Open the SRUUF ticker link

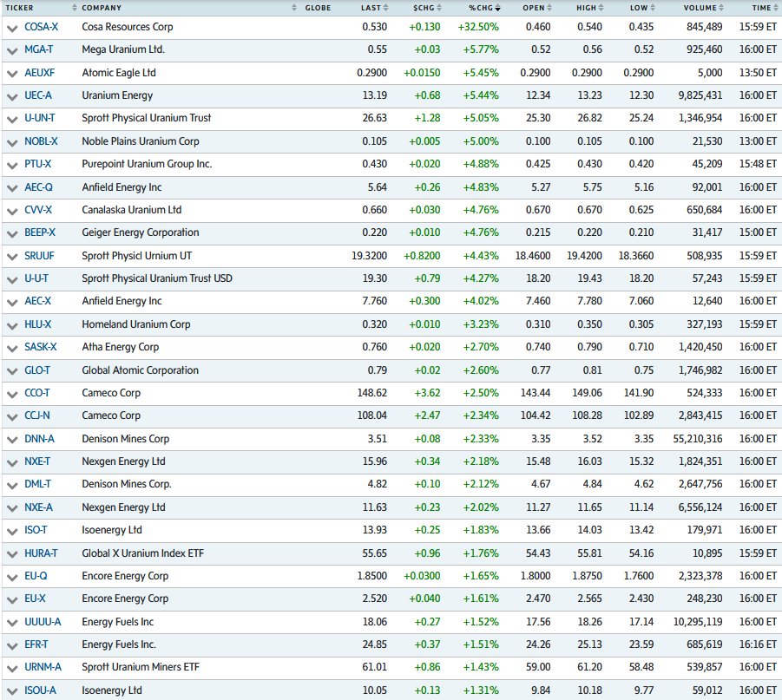pyautogui.click(x=39, y=256)
